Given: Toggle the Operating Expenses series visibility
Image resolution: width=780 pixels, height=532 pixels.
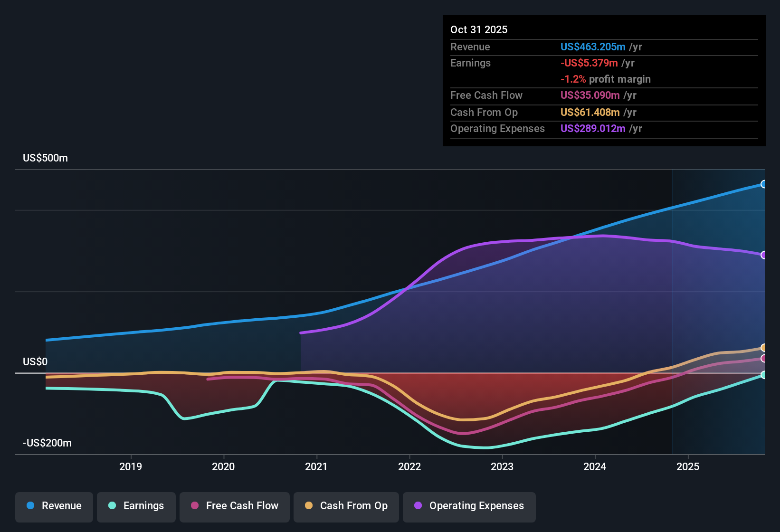Looking at the screenshot, I should click(469, 506).
